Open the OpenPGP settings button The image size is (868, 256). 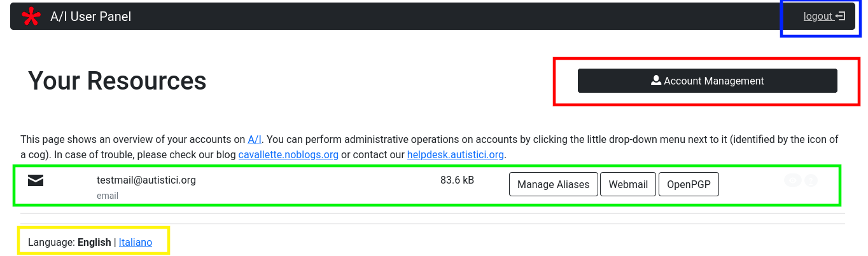coord(689,184)
